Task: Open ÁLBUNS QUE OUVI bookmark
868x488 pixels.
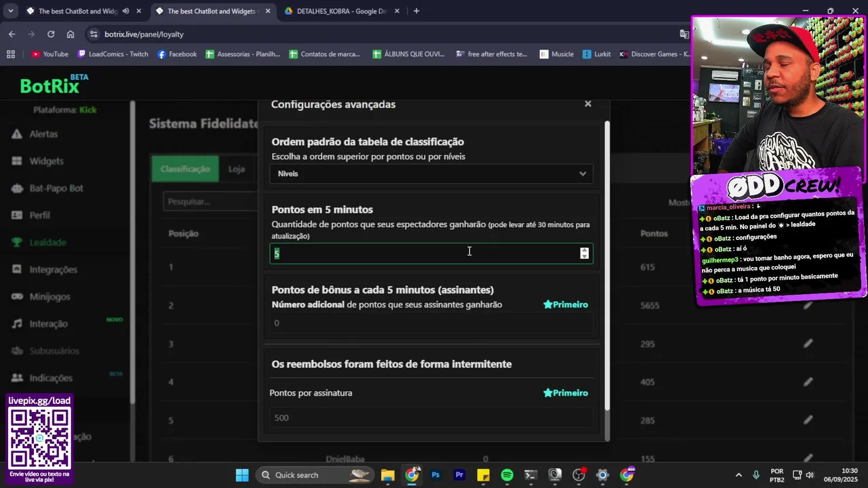Action: point(409,54)
